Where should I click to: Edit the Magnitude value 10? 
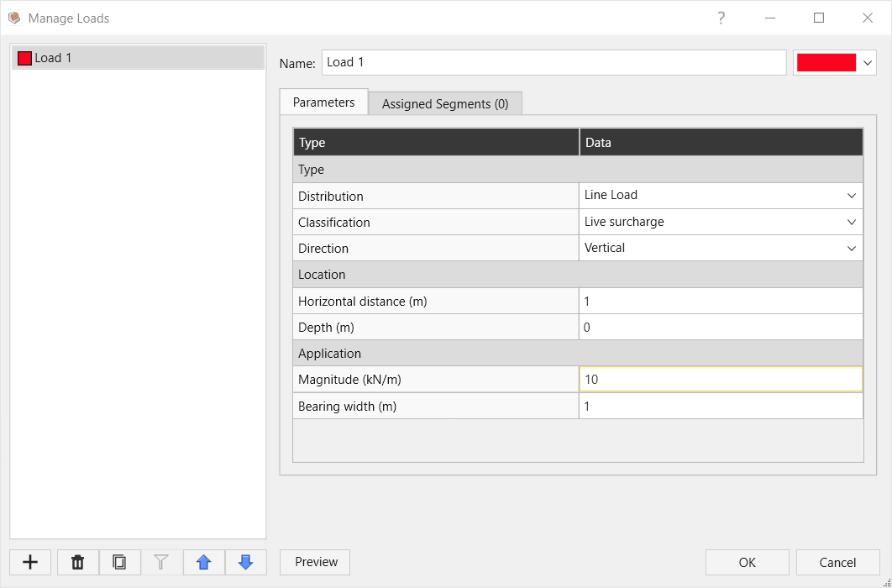[x=721, y=380]
